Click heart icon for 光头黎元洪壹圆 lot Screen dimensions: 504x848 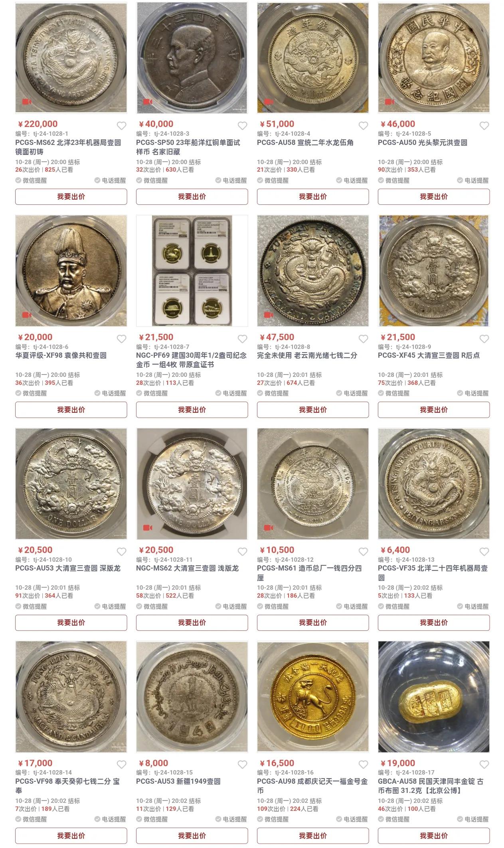click(x=484, y=126)
